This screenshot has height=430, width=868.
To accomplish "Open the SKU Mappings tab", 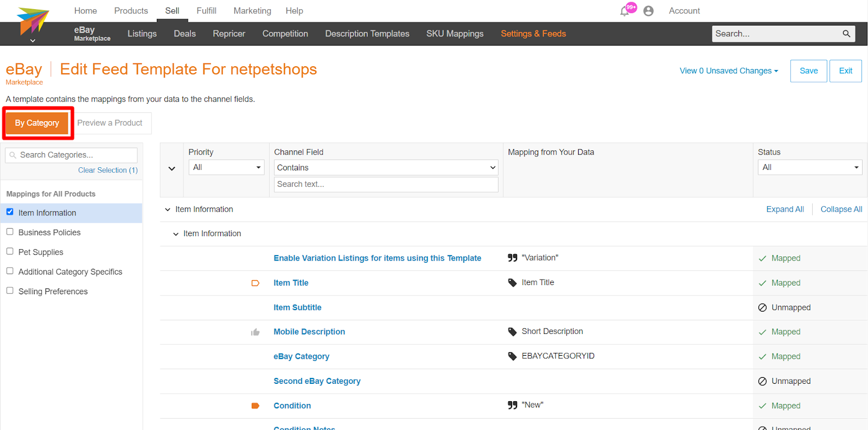I will click(455, 34).
